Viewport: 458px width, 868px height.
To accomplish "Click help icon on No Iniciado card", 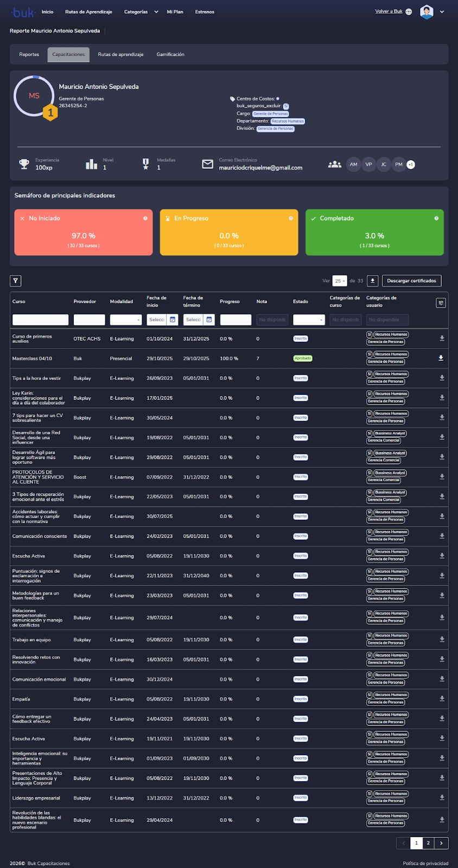I will tap(145, 218).
